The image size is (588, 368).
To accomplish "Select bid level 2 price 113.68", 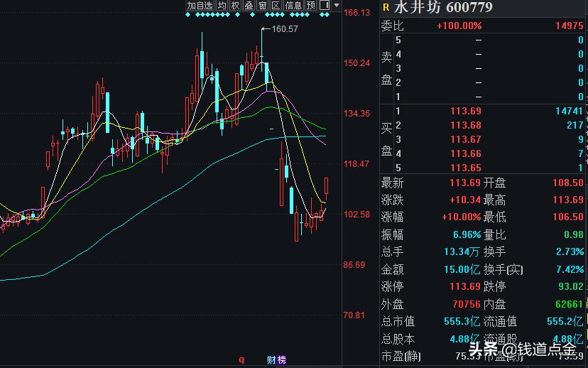I will 465,125.
